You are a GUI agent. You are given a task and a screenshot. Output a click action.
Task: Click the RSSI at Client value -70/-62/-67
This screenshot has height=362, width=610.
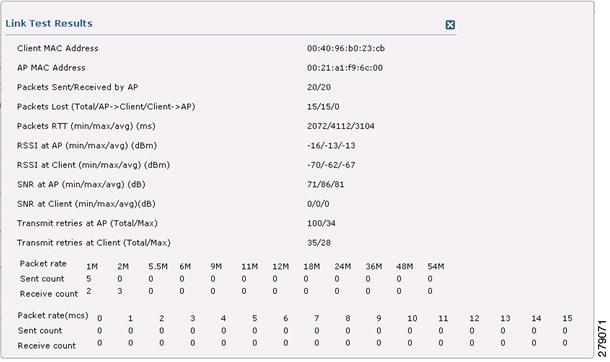[331, 165]
